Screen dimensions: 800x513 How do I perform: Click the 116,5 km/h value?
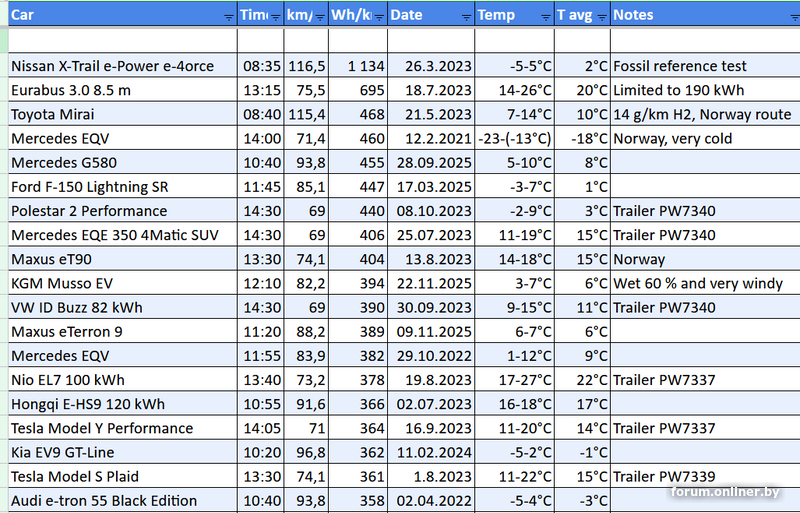(306, 66)
